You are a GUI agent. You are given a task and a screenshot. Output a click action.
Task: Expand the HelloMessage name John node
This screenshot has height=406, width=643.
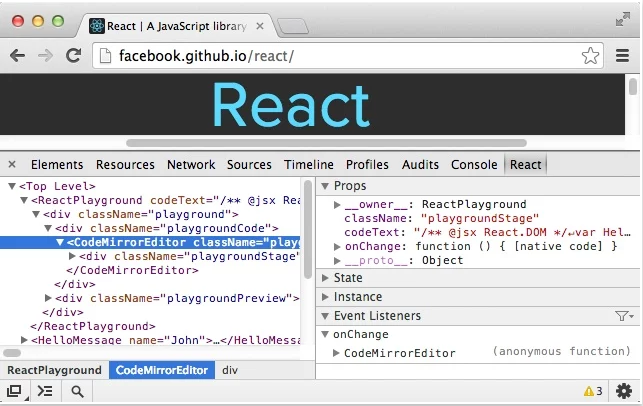[x=24, y=340]
